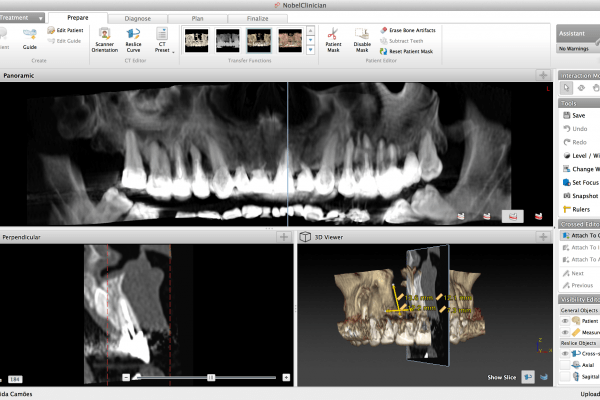Select the first transfer function thumbnail

click(x=197, y=39)
